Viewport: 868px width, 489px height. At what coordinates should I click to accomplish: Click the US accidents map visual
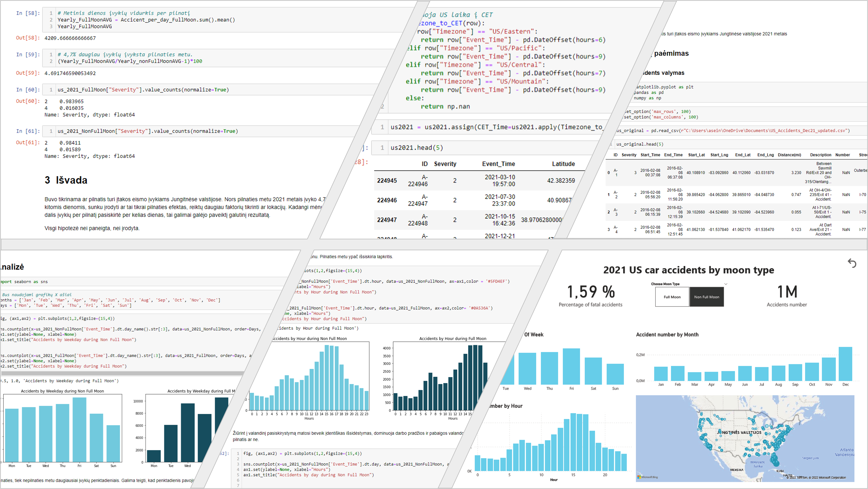pyautogui.click(x=745, y=438)
